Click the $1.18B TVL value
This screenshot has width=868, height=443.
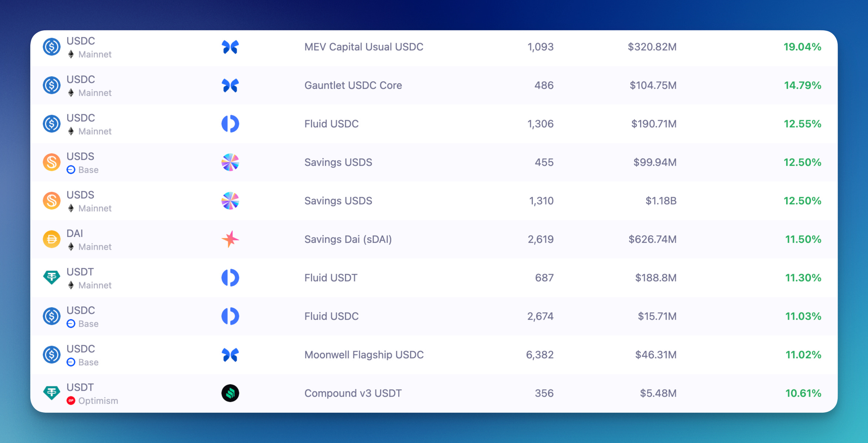click(x=661, y=201)
